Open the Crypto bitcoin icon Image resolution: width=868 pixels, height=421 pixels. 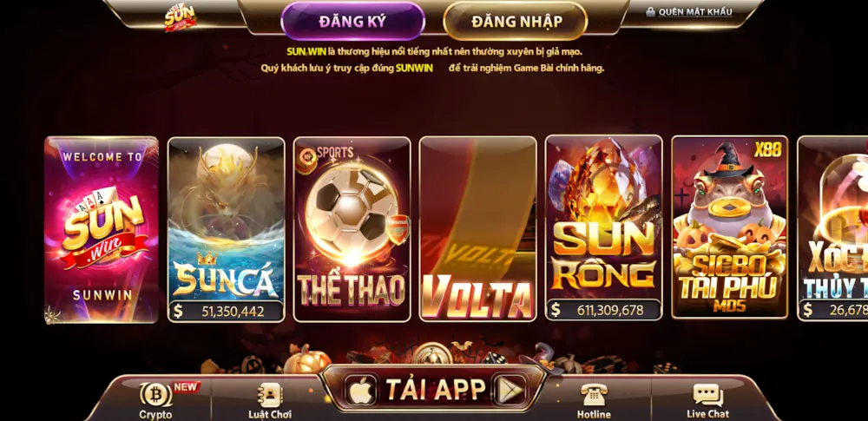155,394
